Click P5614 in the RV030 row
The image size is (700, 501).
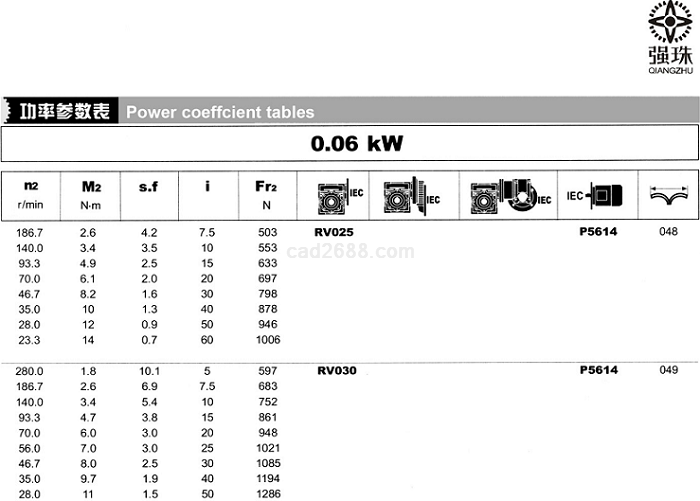[599, 370]
